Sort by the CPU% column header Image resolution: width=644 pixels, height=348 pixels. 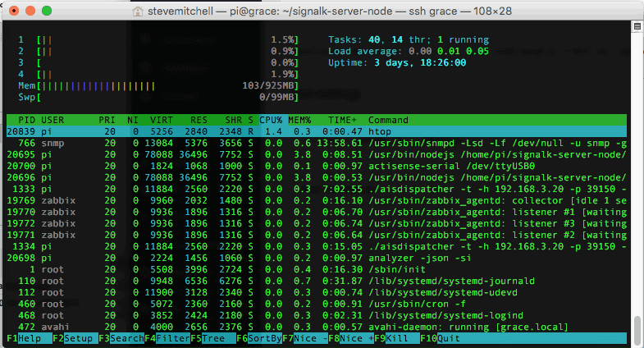tap(271, 120)
